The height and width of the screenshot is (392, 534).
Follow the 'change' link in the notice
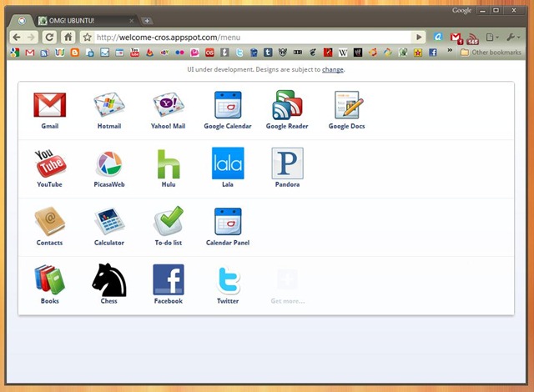pos(332,69)
